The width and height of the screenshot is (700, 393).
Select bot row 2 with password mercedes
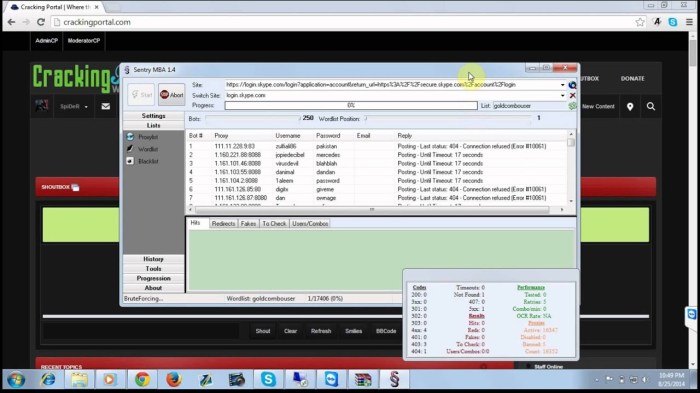(x=377, y=155)
